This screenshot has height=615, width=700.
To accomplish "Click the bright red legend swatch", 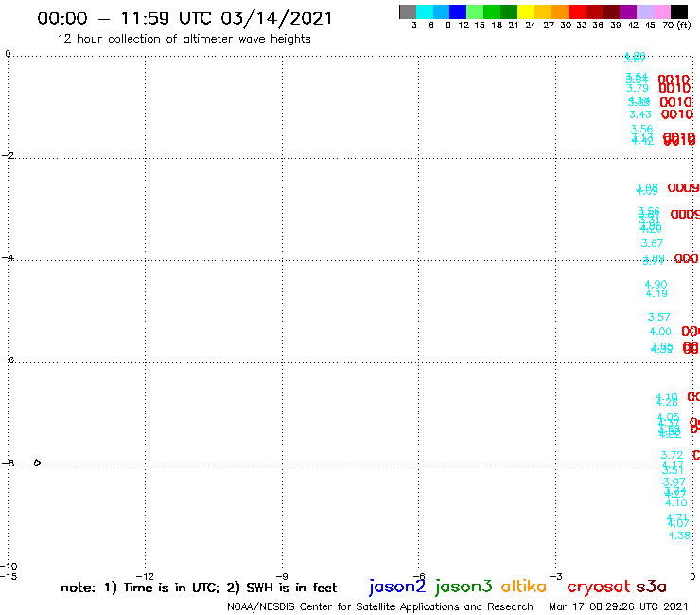I will click(576, 11).
